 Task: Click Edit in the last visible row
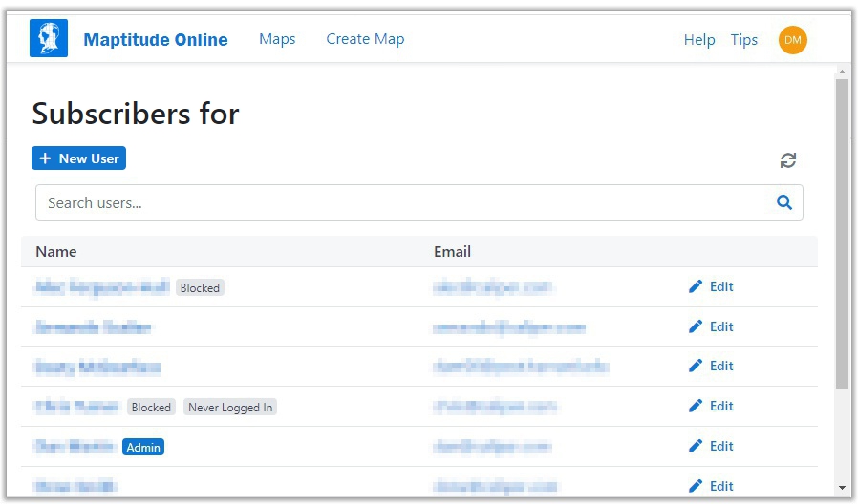point(711,486)
